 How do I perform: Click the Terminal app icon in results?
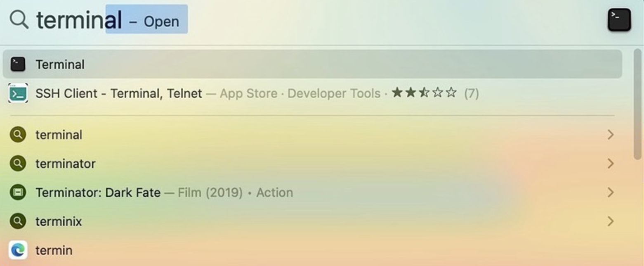18,64
